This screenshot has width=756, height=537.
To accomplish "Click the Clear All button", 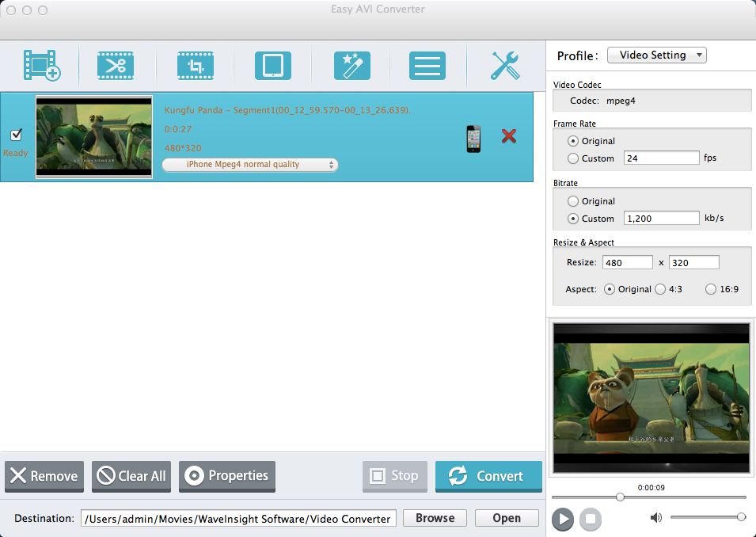I will [x=131, y=476].
